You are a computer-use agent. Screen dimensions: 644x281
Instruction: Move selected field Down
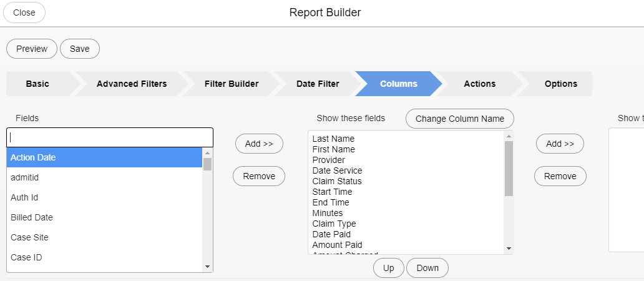(x=427, y=268)
